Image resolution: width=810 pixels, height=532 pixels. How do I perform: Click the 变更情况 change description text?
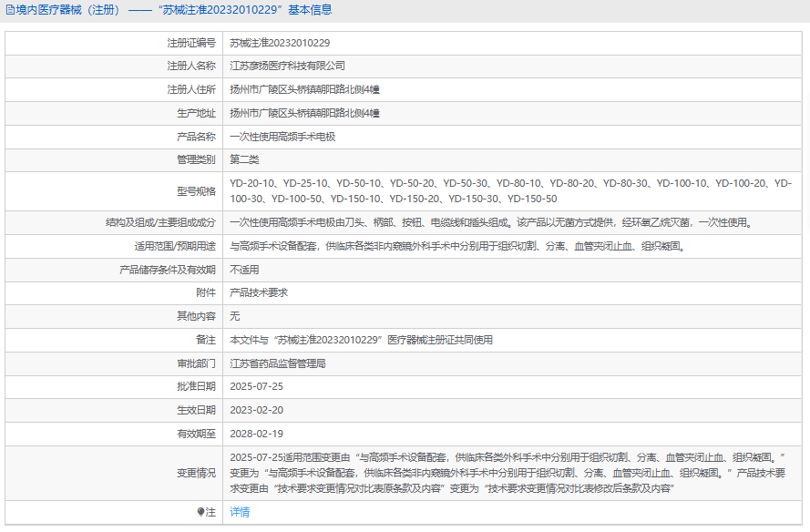(x=508, y=473)
